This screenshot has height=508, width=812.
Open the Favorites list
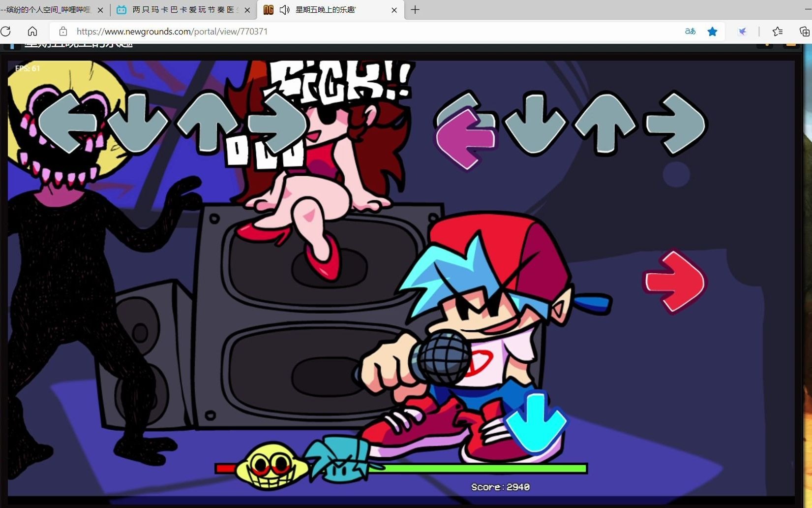coord(778,32)
